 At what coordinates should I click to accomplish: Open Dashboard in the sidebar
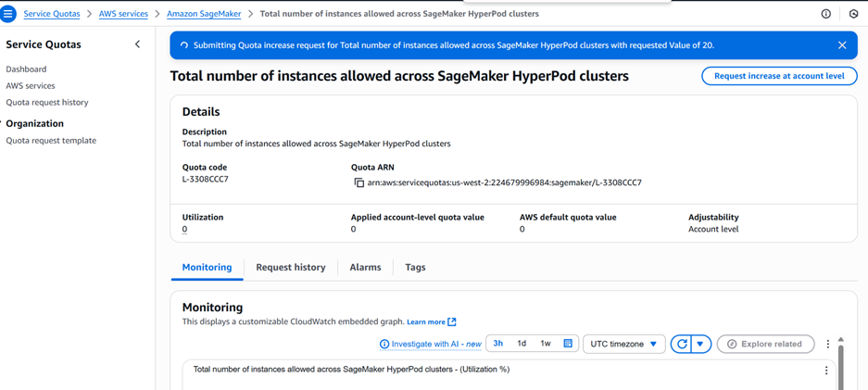[x=26, y=69]
